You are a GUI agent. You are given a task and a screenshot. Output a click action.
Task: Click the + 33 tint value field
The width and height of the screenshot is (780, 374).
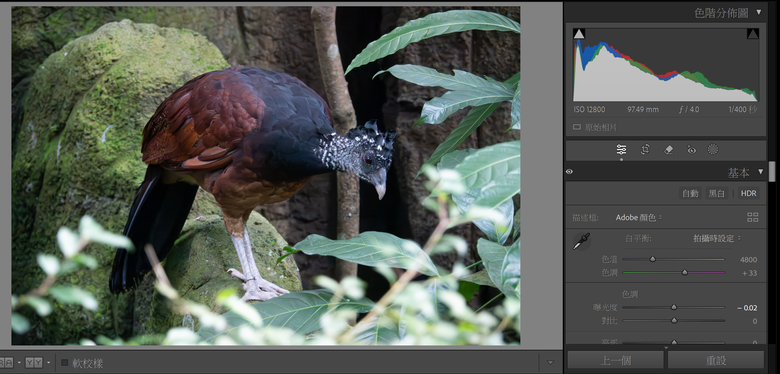[x=749, y=273]
